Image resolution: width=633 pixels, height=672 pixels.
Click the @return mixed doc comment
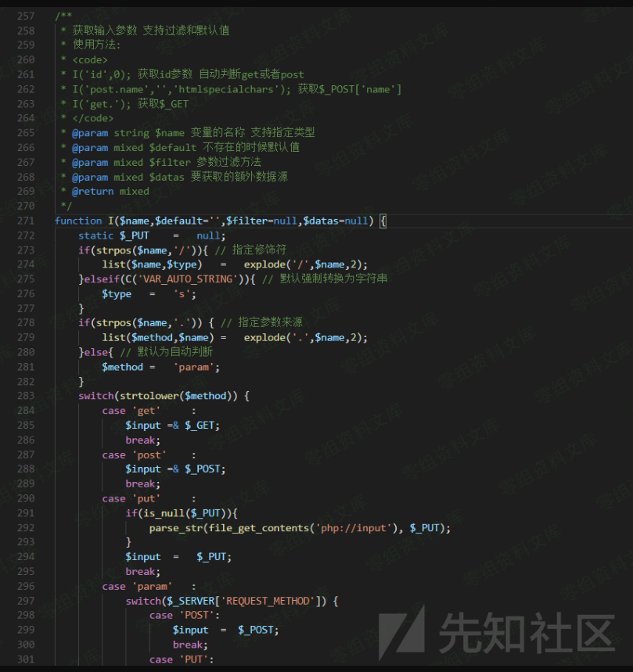(110, 191)
